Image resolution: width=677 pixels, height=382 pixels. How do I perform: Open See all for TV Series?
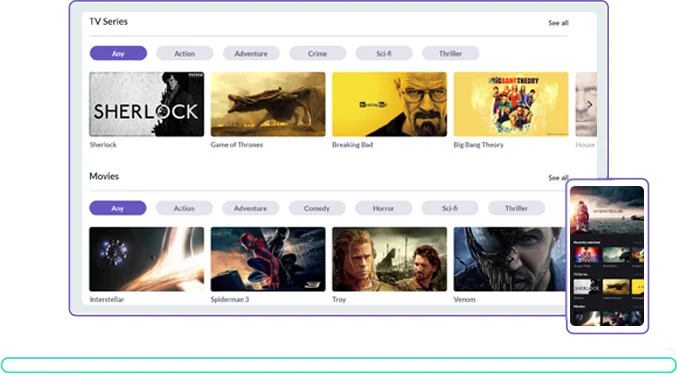coord(558,23)
